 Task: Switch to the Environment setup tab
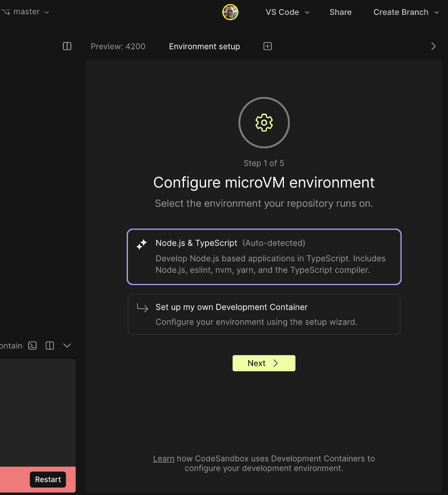click(204, 46)
